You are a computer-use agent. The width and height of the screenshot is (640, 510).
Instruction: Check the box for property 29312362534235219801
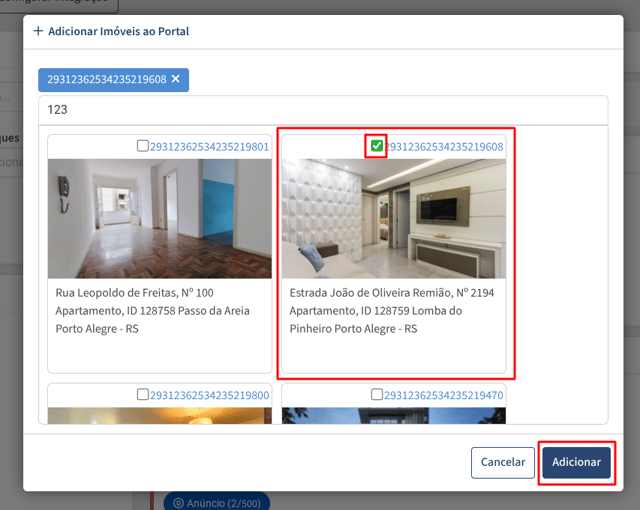142,146
